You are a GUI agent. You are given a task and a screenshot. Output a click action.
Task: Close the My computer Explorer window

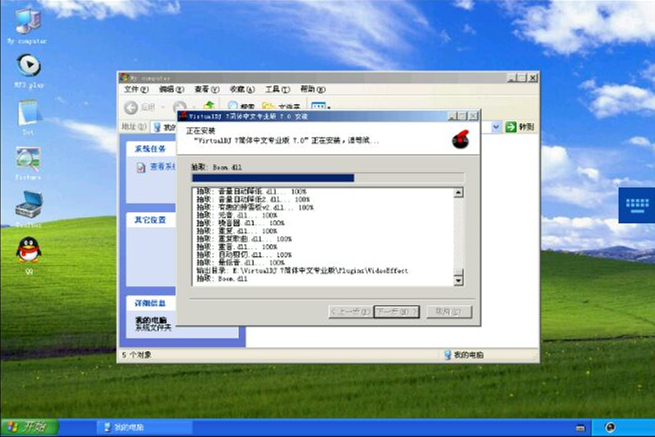click(x=533, y=78)
